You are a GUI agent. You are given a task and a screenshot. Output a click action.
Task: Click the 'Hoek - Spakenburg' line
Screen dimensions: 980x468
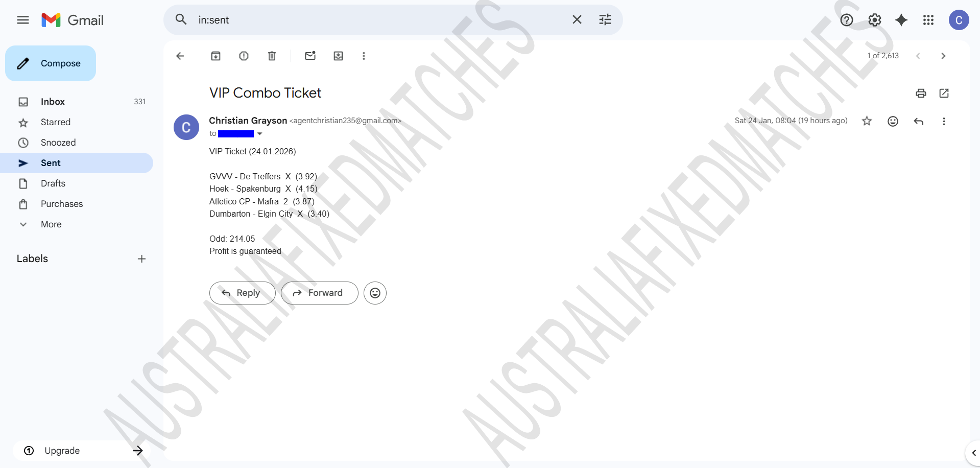264,189
